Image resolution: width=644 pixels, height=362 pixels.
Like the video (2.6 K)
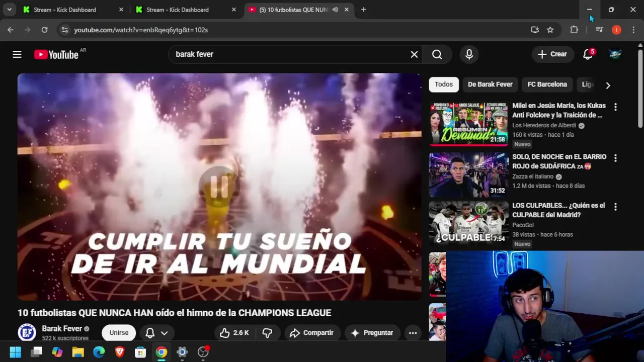(x=235, y=333)
